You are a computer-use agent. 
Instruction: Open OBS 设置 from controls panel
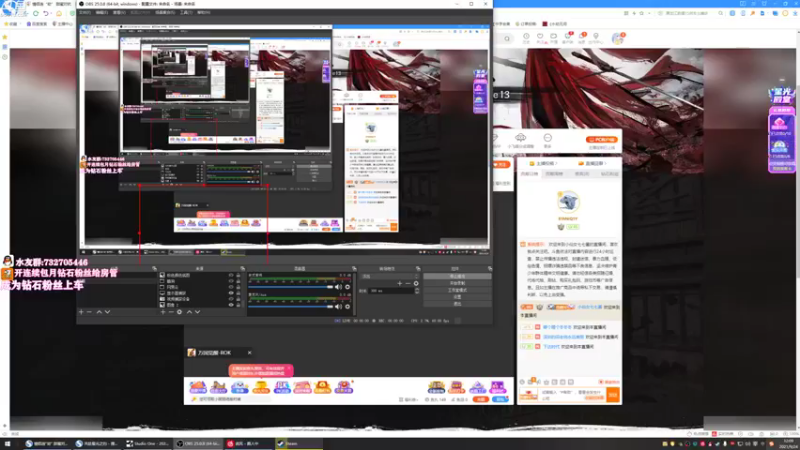(x=457, y=297)
